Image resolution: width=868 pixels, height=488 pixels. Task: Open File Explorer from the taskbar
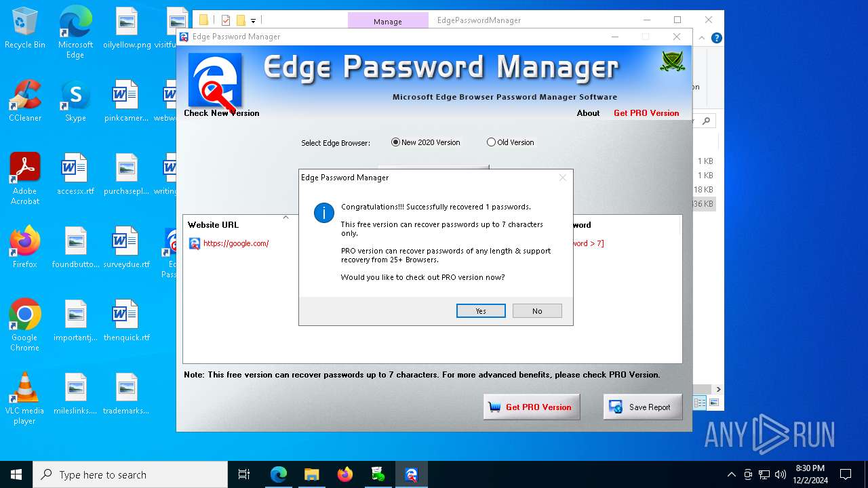point(311,474)
